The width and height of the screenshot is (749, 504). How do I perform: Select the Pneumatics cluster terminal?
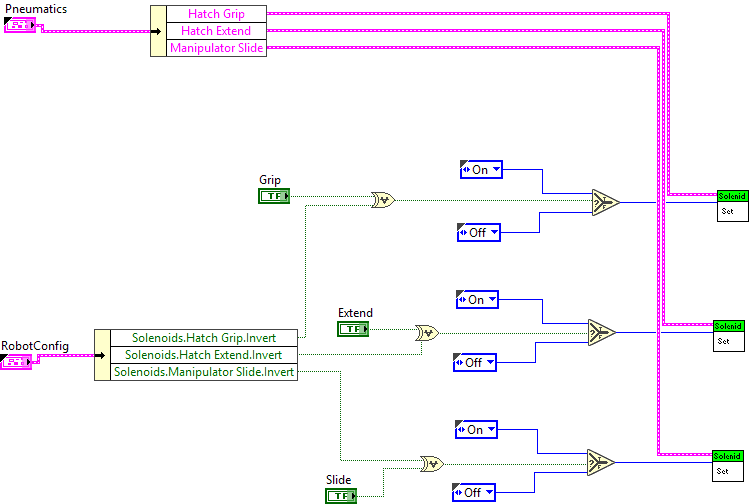pos(20,24)
